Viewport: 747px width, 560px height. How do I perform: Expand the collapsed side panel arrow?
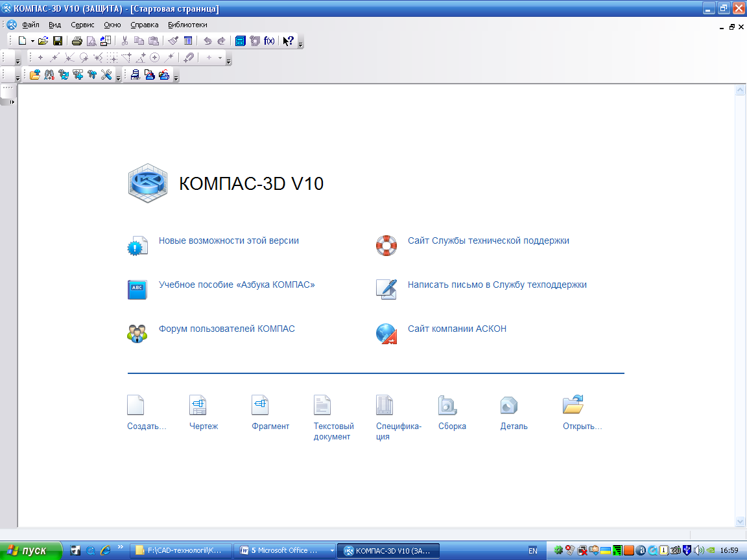(x=12, y=102)
